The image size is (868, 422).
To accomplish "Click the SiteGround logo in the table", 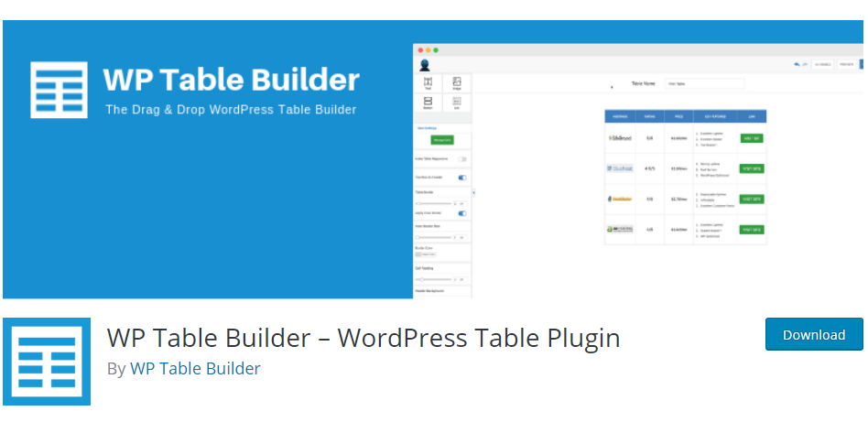I will (x=620, y=138).
